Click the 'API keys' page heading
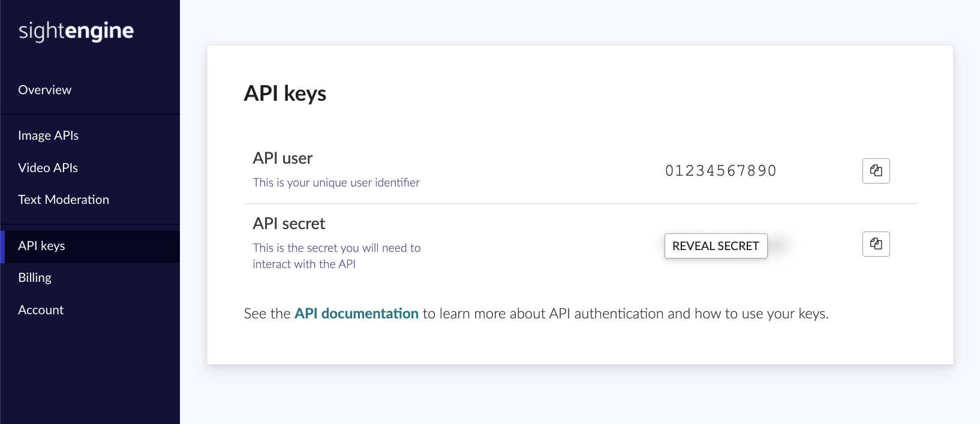The width and height of the screenshot is (980, 424). [285, 94]
